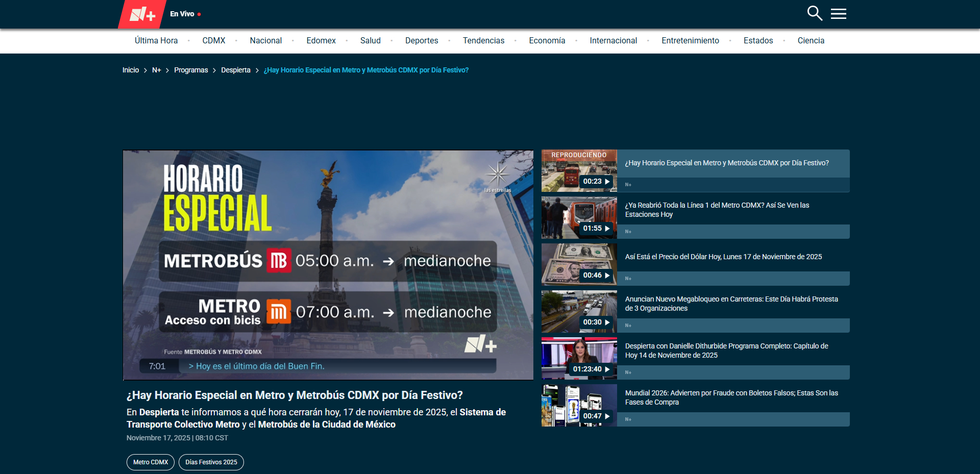Open the En Vivo live stream link
Image resolution: width=980 pixels, height=474 pixels.
tap(185, 14)
